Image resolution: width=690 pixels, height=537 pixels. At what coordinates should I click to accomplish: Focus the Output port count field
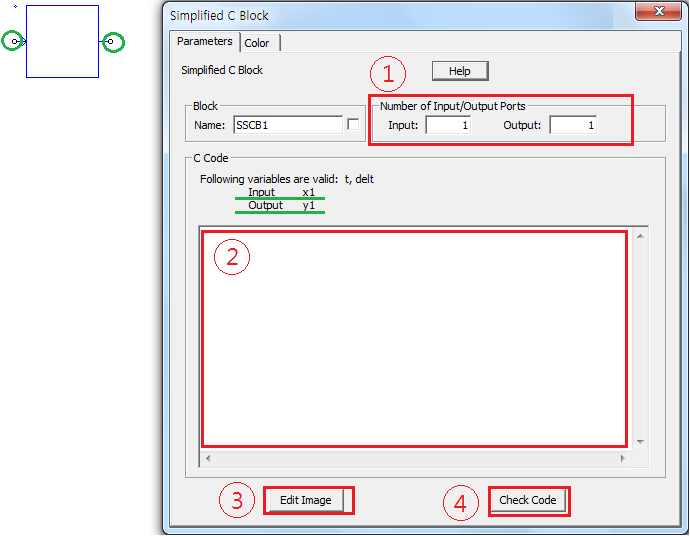coord(573,125)
